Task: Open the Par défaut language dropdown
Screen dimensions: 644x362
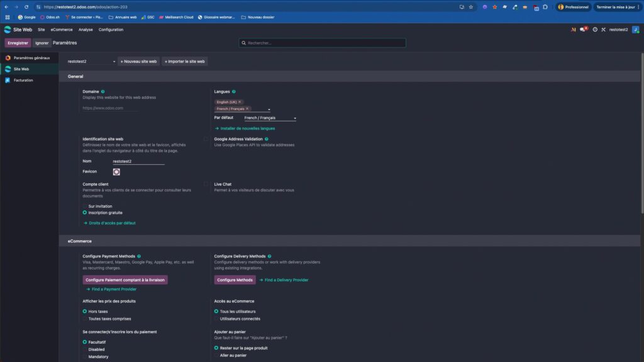Action: (x=270, y=118)
